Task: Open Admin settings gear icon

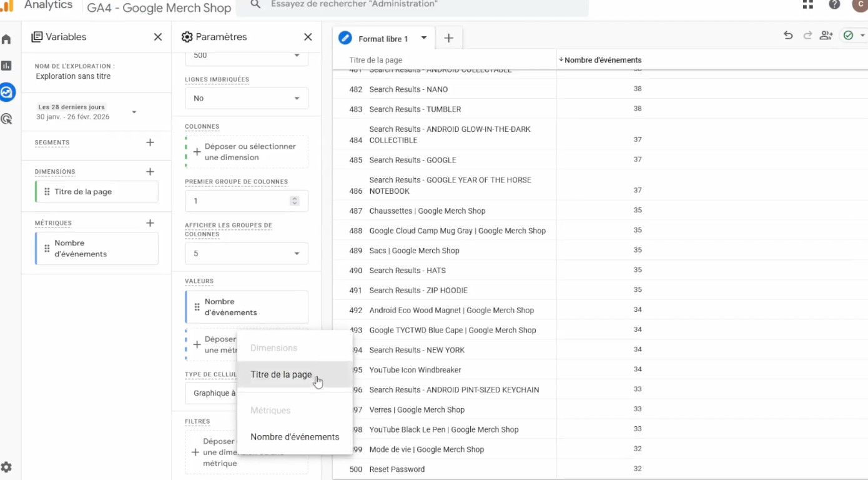Action: (6, 467)
